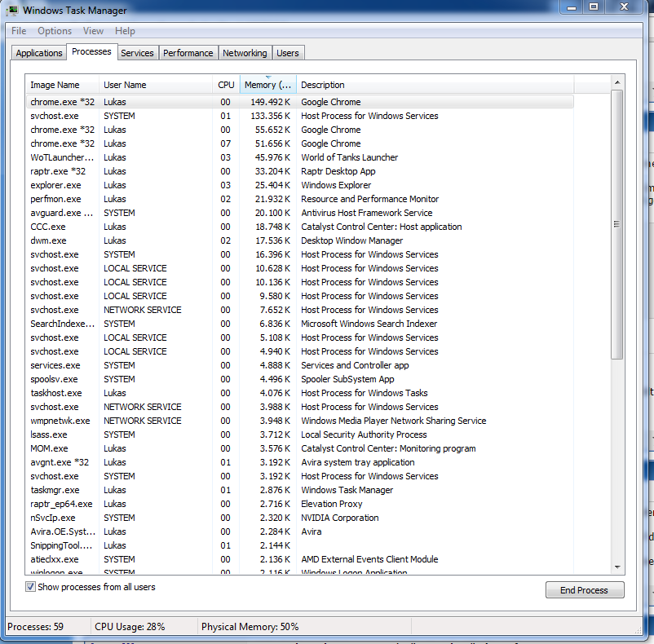
Task: Select the lsass.exe process
Action: (300, 434)
